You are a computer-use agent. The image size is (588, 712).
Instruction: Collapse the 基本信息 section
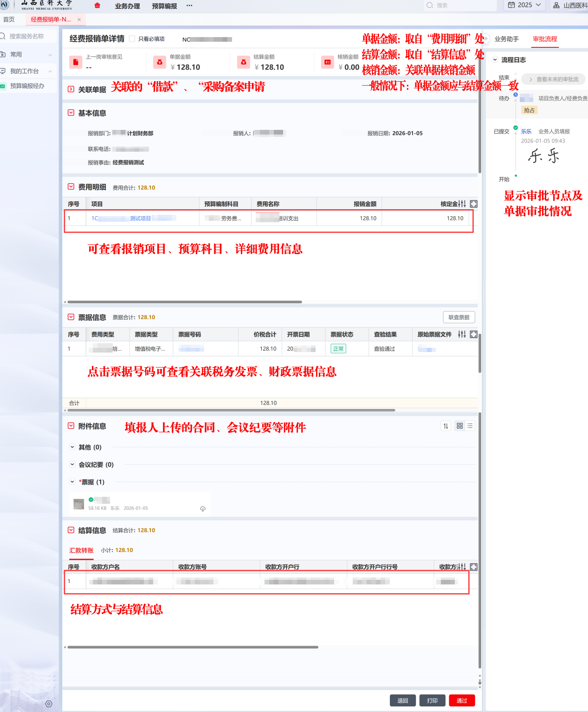point(71,113)
